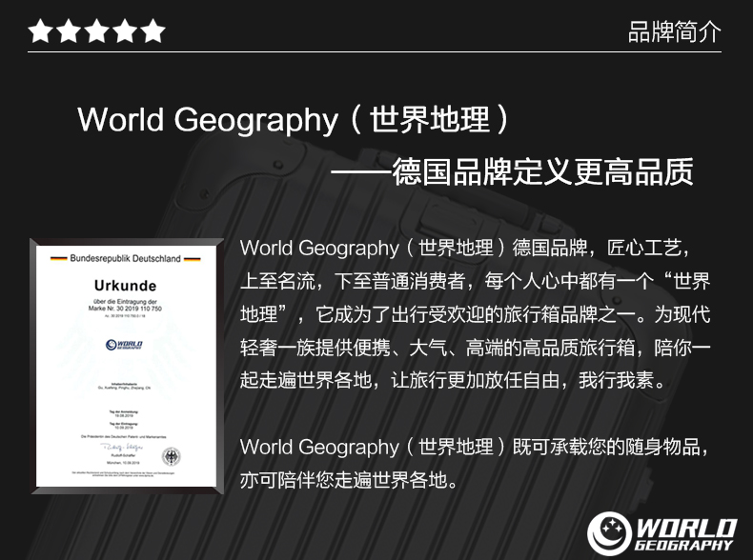The image size is (753, 560).
Task: Click the line starting 轻奢一族提供便携、大气
Action: [x=476, y=348]
